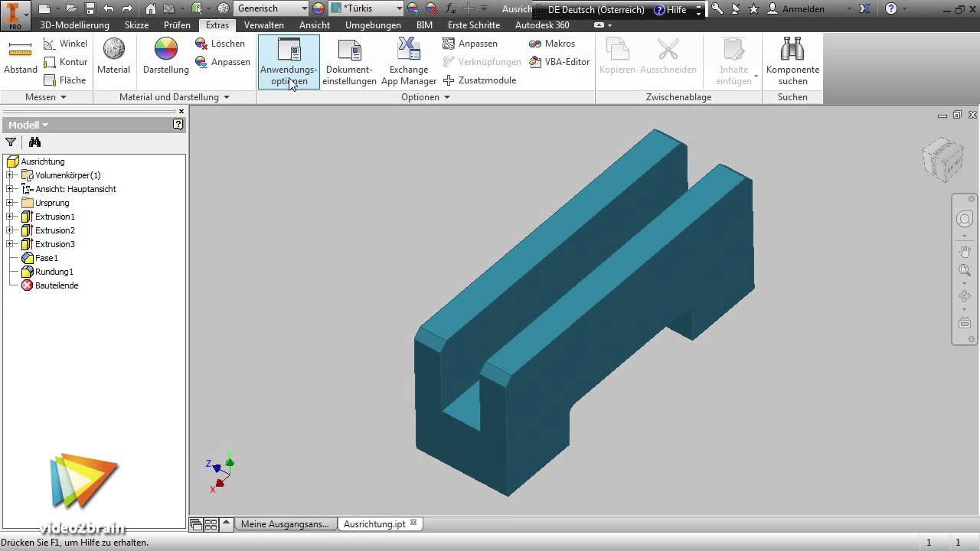Image resolution: width=980 pixels, height=551 pixels.
Task: Open the Modell browser help icon
Action: pos(178,124)
